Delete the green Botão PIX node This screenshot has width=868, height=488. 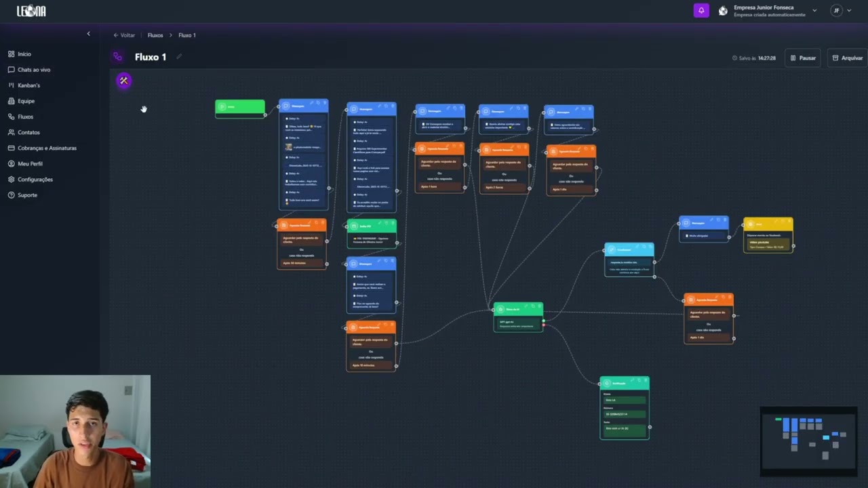click(x=393, y=223)
